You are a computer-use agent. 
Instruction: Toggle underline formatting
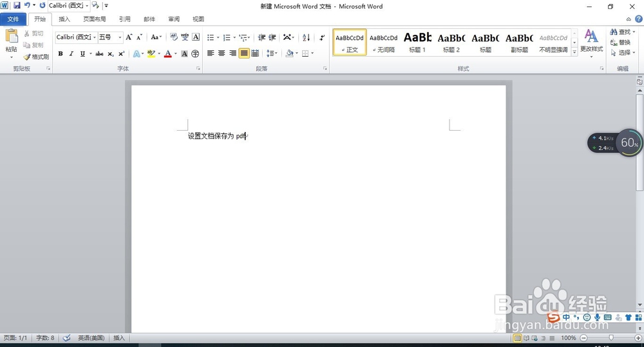click(x=82, y=54)
